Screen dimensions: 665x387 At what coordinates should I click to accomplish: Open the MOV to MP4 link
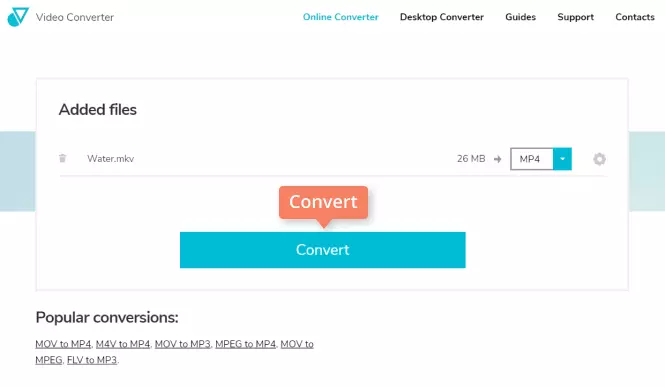click(x=63, y=344)
